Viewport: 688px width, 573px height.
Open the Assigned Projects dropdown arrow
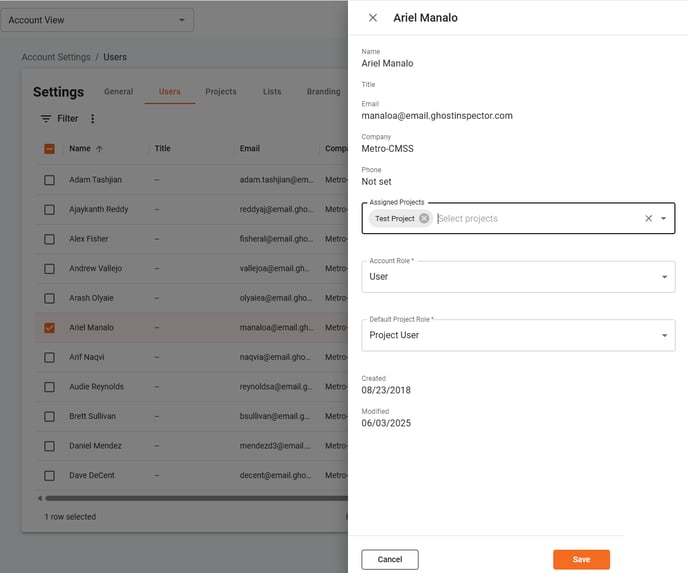point(663,218)
